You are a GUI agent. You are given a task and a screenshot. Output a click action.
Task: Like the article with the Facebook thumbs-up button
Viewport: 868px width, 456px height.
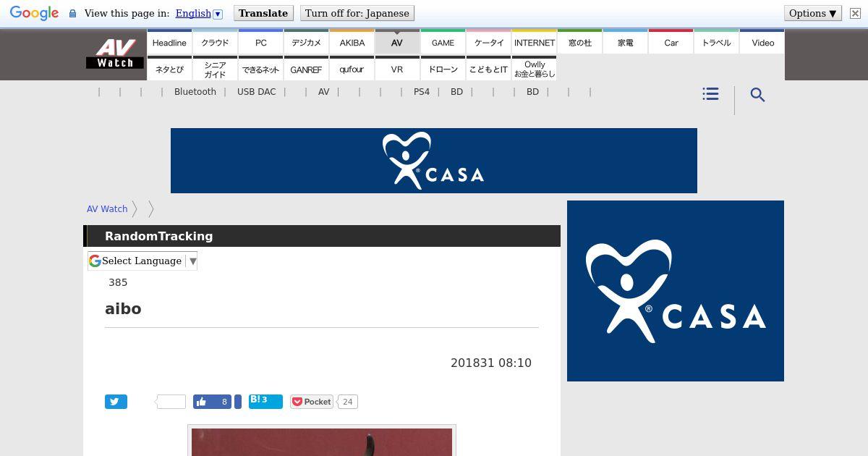212,402
